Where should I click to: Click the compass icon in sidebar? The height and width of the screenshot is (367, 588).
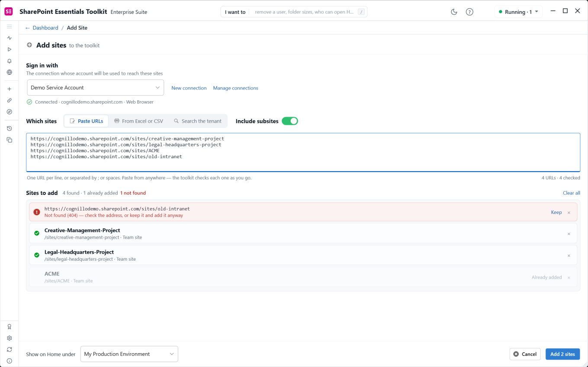pyautogui.click(x=9, y=112)
